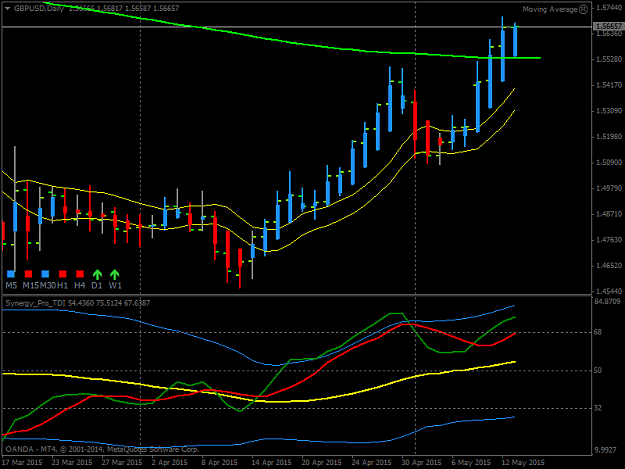Click the 1.51980 price scale value

point(609,137)
